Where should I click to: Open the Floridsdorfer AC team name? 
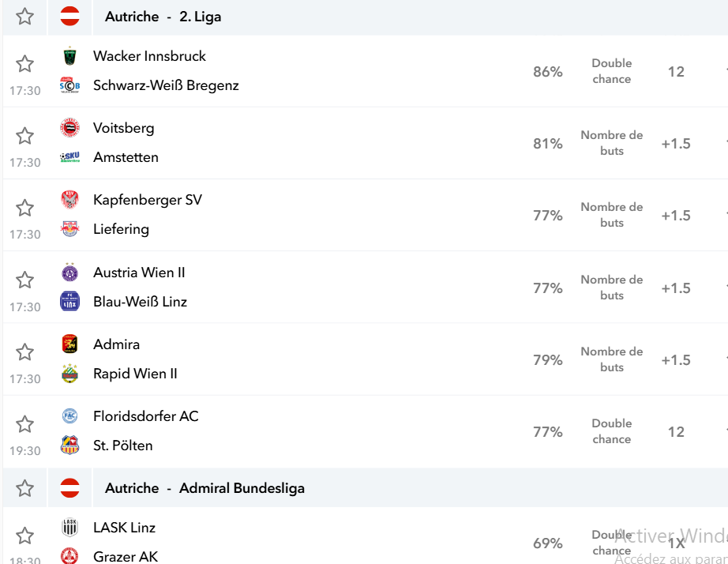point(146,416)
